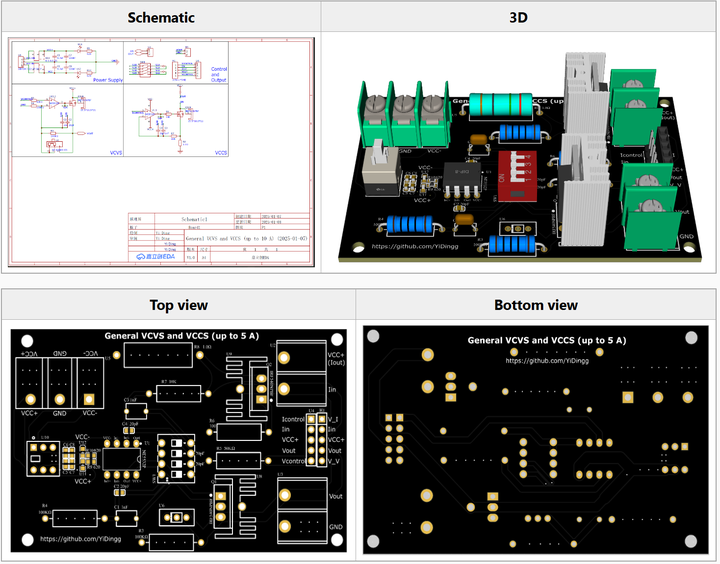Click the github URL in Top view
The height and width of the screenshot is (564, 720).
click(x=80, y=539)
